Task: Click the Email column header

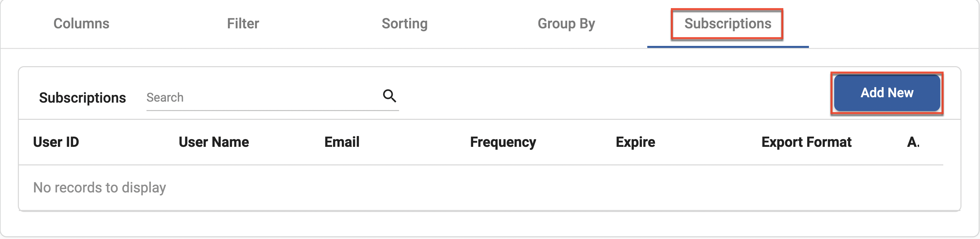Action: pos(341,142)
